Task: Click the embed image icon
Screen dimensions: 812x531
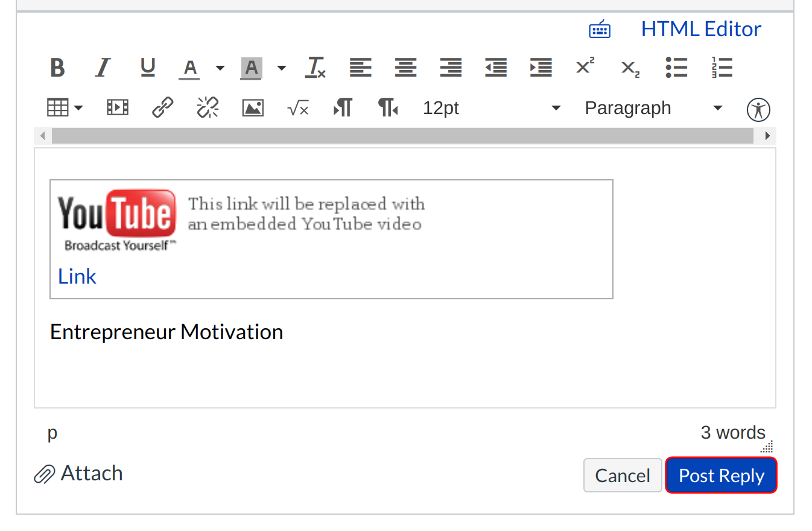Action: [x=253, y=109]
